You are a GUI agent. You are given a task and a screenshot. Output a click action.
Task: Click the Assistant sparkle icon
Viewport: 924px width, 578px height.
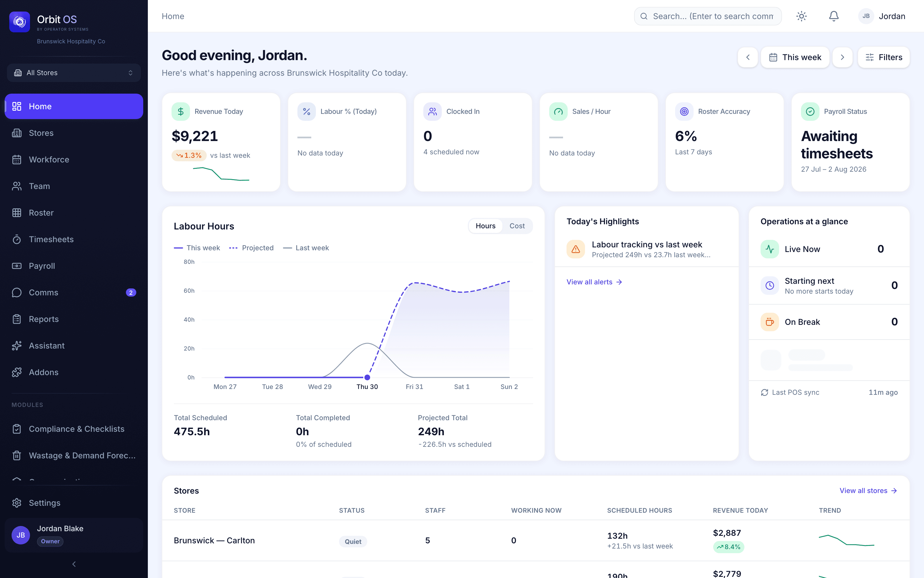(x=16, y=346)
